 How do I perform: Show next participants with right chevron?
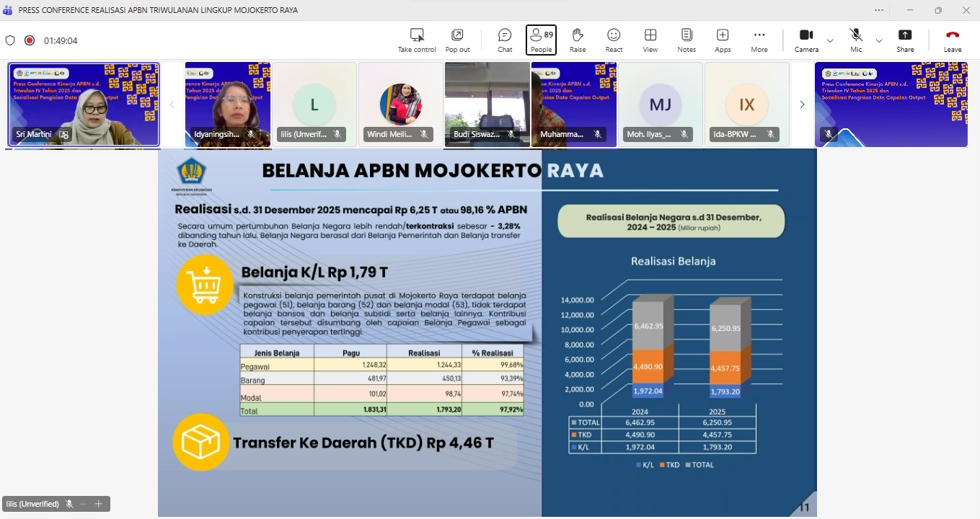(x=802, y=105)
